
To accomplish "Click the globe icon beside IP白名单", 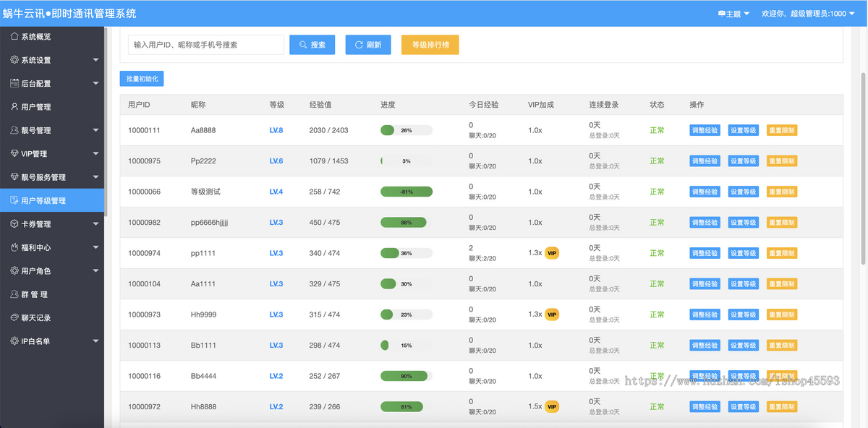I will click(14, 341).
